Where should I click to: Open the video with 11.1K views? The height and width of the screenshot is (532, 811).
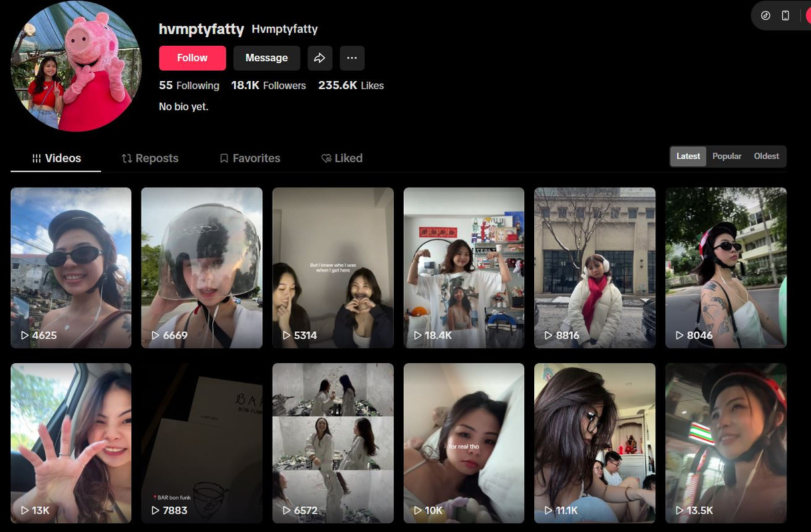coord(595,443)
